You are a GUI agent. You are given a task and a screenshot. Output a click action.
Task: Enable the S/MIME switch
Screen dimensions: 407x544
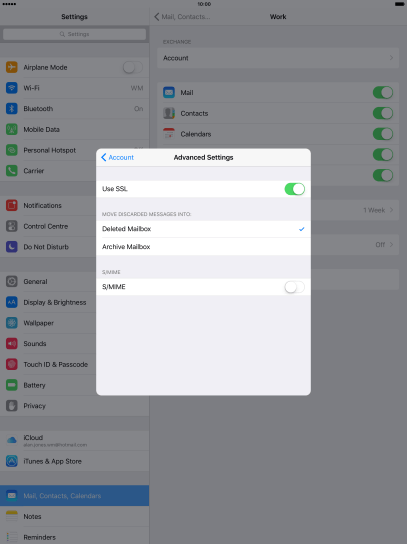click(x=295, y=287)
